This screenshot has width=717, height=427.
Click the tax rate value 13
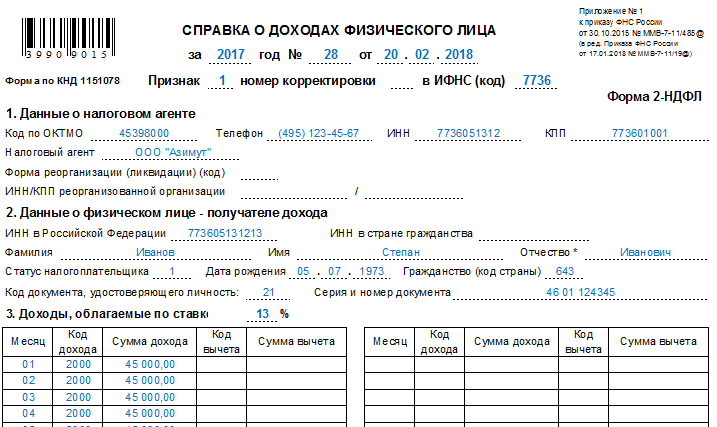[262, 314]
